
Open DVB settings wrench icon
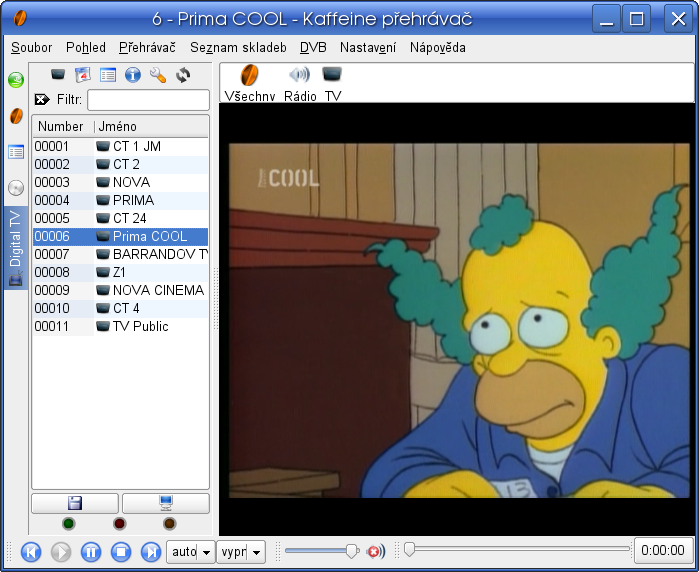point(157,74)
